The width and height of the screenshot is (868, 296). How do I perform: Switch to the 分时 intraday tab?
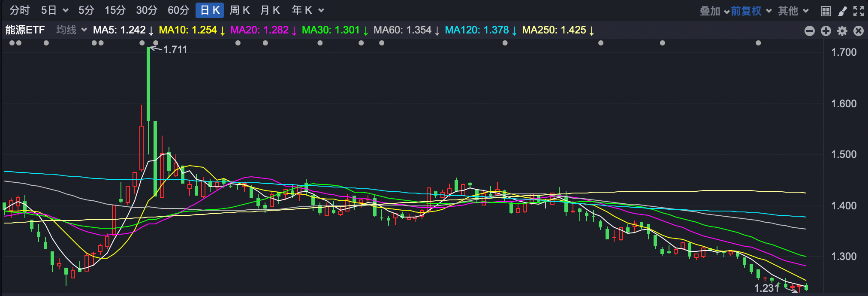click(x=20, y=10)
